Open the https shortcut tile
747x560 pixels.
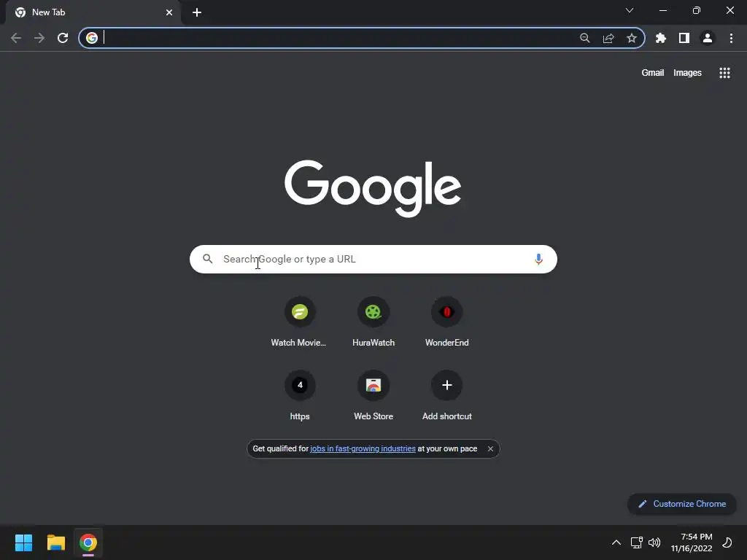(x=300, y=396)
